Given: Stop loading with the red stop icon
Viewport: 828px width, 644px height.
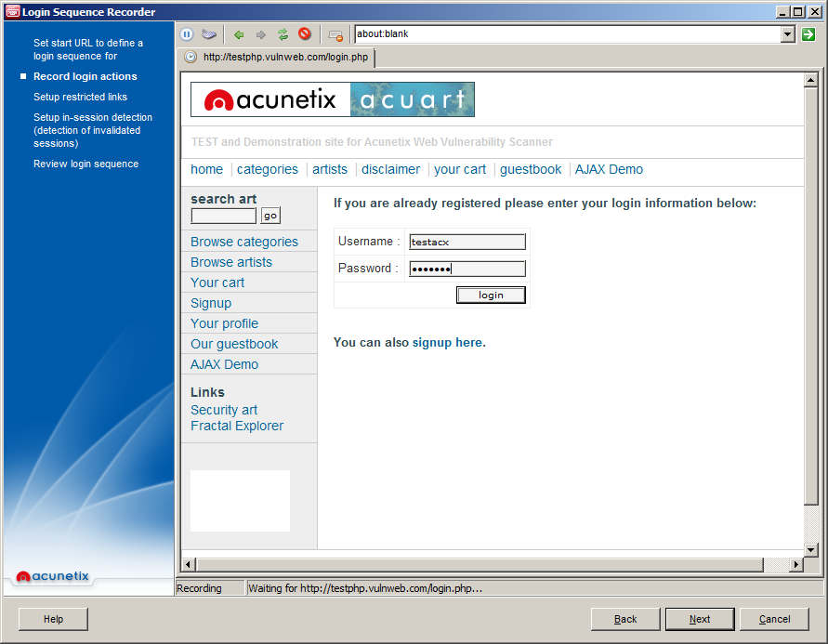Looking at the screenshot, I should 305,34.
